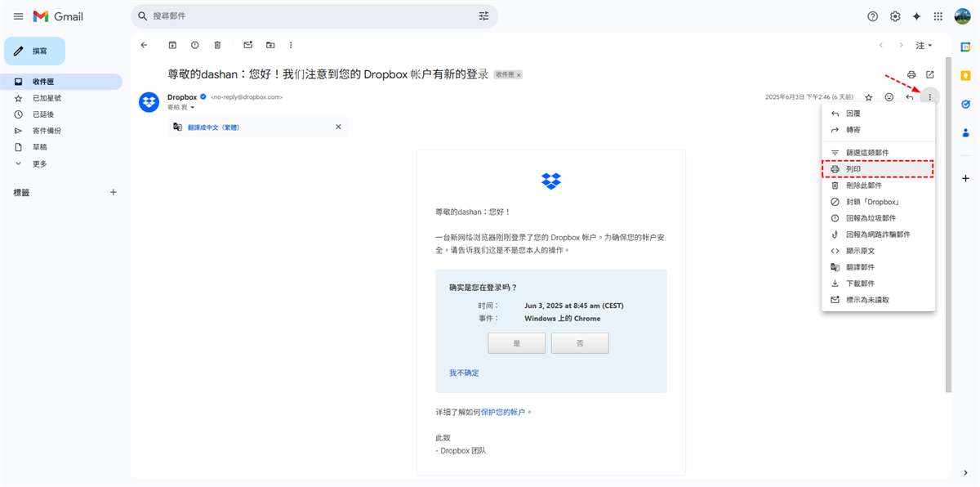The height and width of the screenshot is (487, 980).
Task: Choose 封鎖「Dropbox」 menu entry
Action: pyautogui.click(x=878, y=202)
